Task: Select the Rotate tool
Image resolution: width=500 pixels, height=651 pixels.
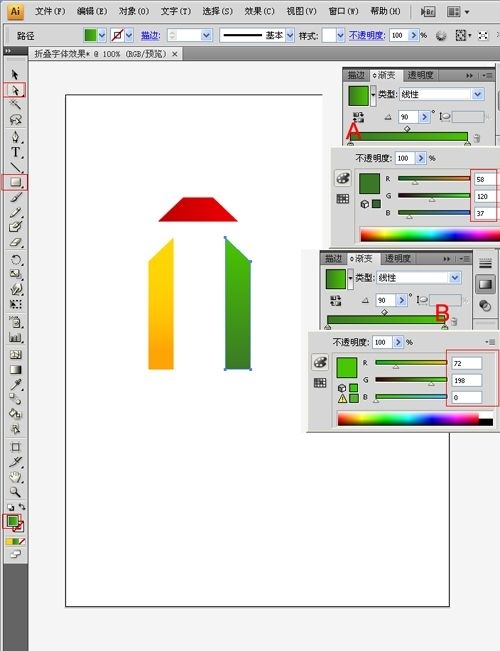Action: point(15,260)
